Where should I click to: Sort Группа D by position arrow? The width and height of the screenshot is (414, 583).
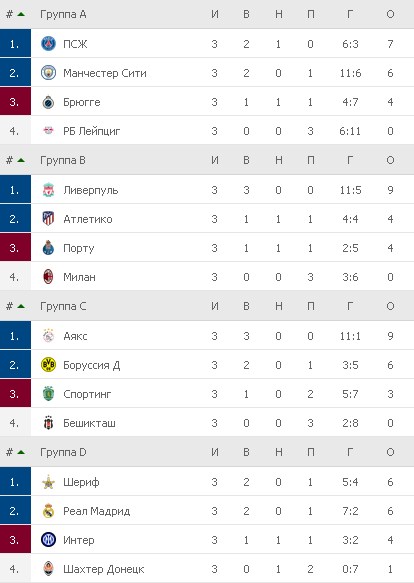pos(21,452)
